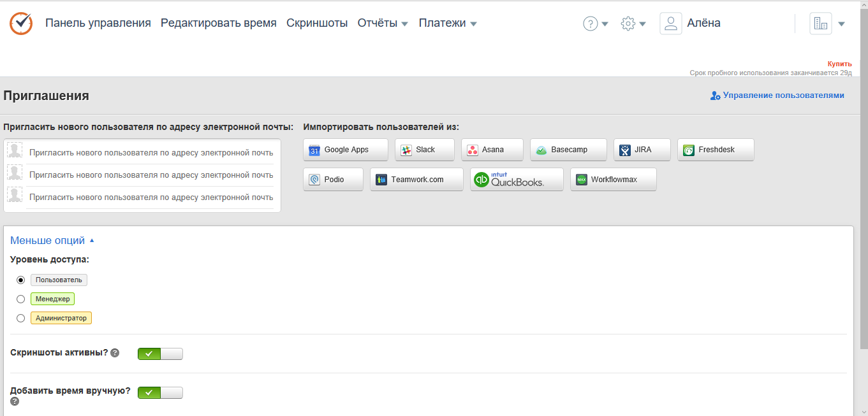868x416 pixels.
Task: Toggle the Скриншоты активны switch
Action: tap(160, 354)
